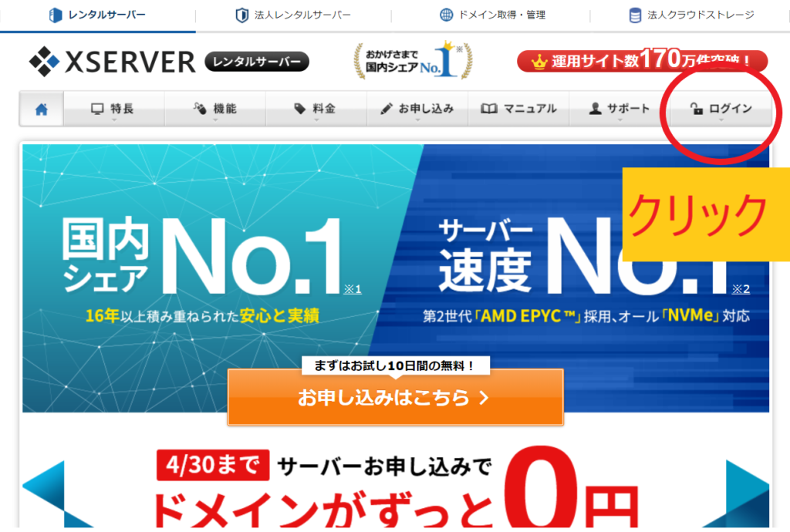Image resolution: width=790 pixels, height=532 pixels.
Task: Switch to 法人クラウドストレージ tab
Action: click(690, 15)
